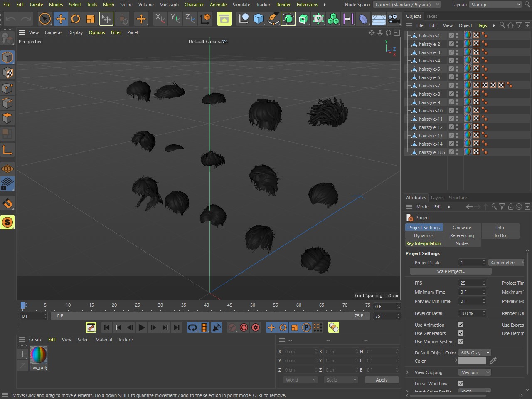Open Default Object Color dropdown
Screen dimensions: 532x399
[x=475, y=353]
